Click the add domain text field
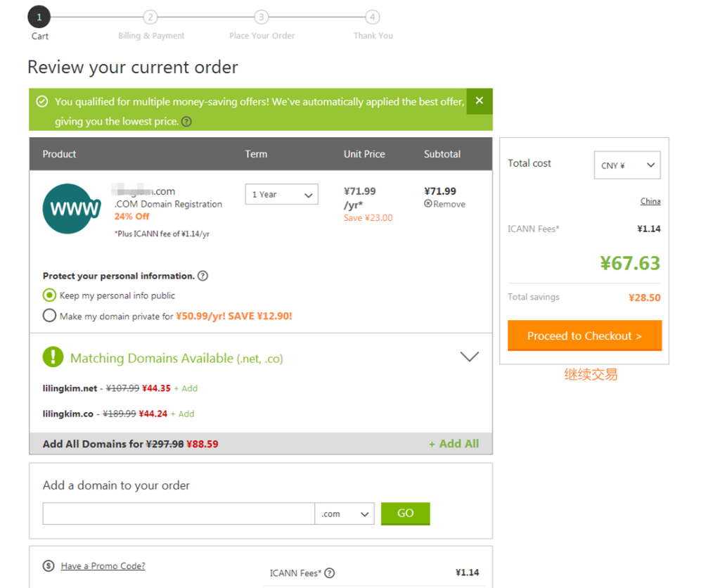 [179, 513]
